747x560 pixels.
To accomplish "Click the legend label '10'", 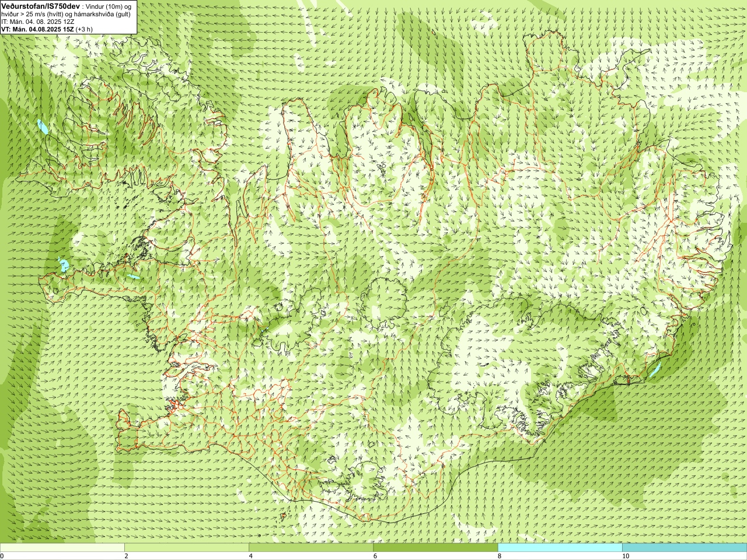I will tap(626, 556).
